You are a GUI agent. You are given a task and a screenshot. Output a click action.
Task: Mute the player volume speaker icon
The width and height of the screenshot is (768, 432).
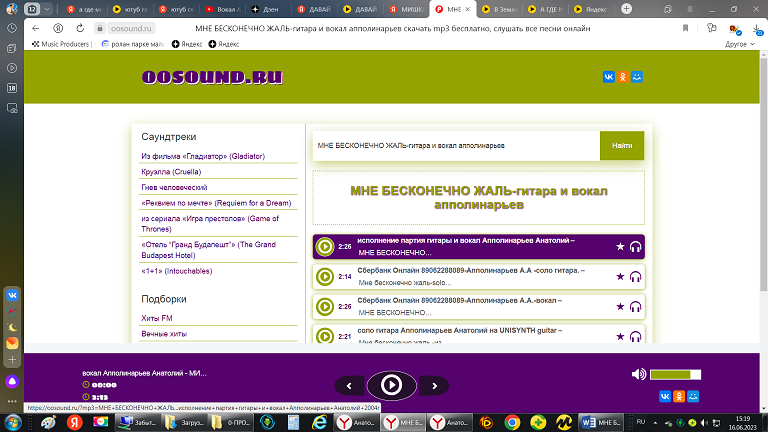click(x=638, y=374)
